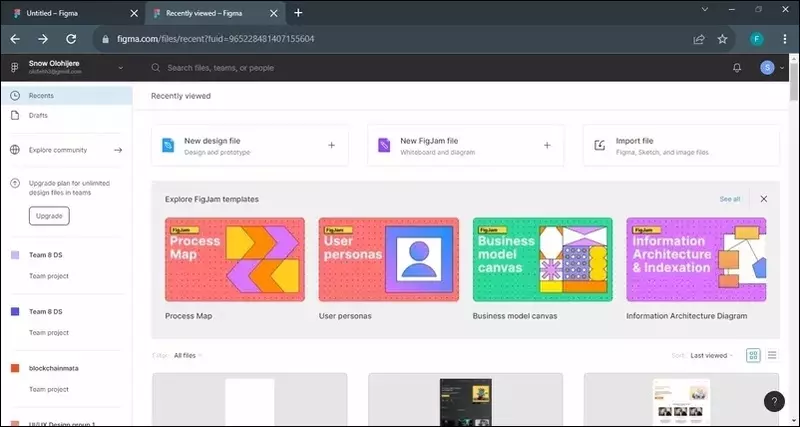Screen dimensions: 800x427
Task: Open the Chrome three-dot menu
Action: [785, 39]
